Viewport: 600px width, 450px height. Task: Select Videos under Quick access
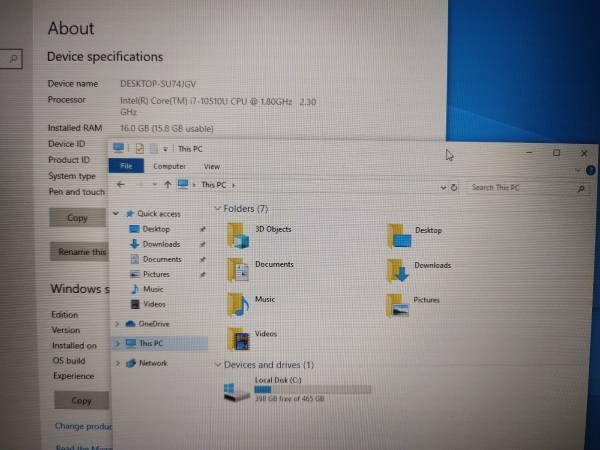pyautogui.click(x=154, y=304)
